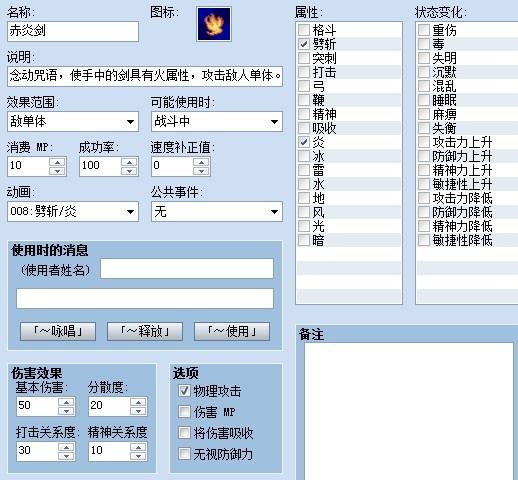Tick the 麻痹 state checkbox
The height and width of the screenshot is (480, 518).
(424, 114)
